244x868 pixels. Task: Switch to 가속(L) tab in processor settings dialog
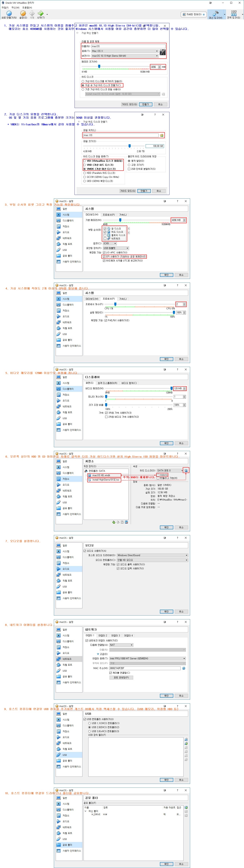pos(123,299)
